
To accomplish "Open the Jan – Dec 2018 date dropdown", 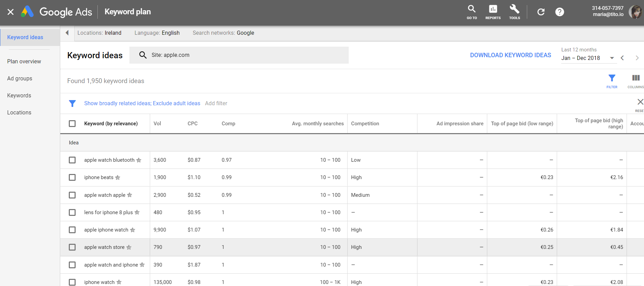I will point(588,58).
